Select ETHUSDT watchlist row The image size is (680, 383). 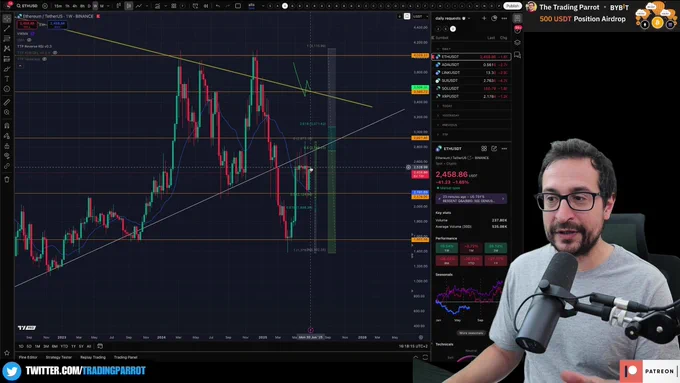click(471, 57)
